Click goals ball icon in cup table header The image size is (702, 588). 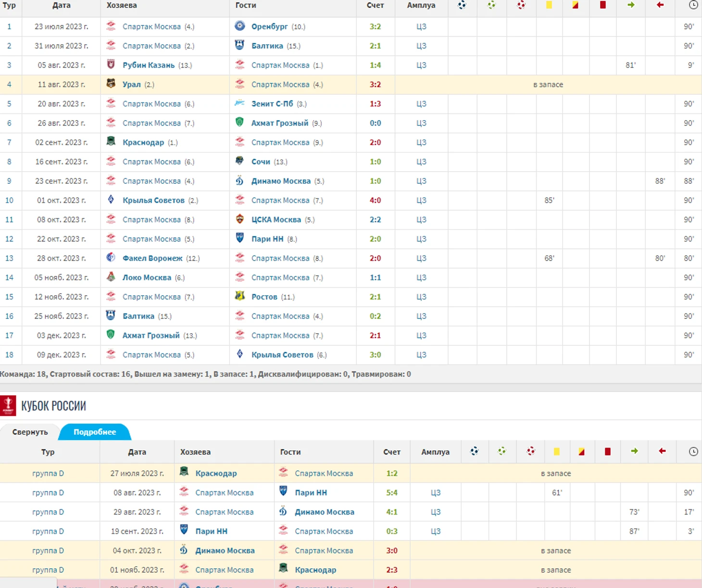coord(475,451)
